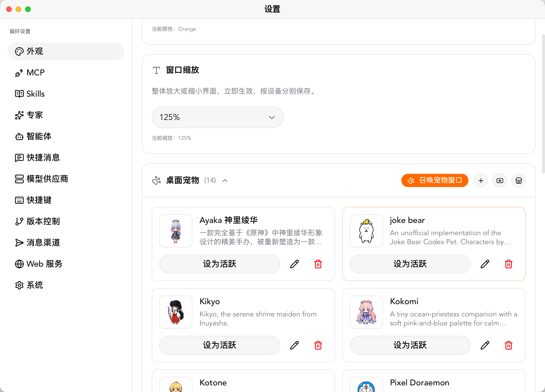Click the 当前缩放: 125% status text
Viewport: 545px width, 392px height.
pos(172,138)
